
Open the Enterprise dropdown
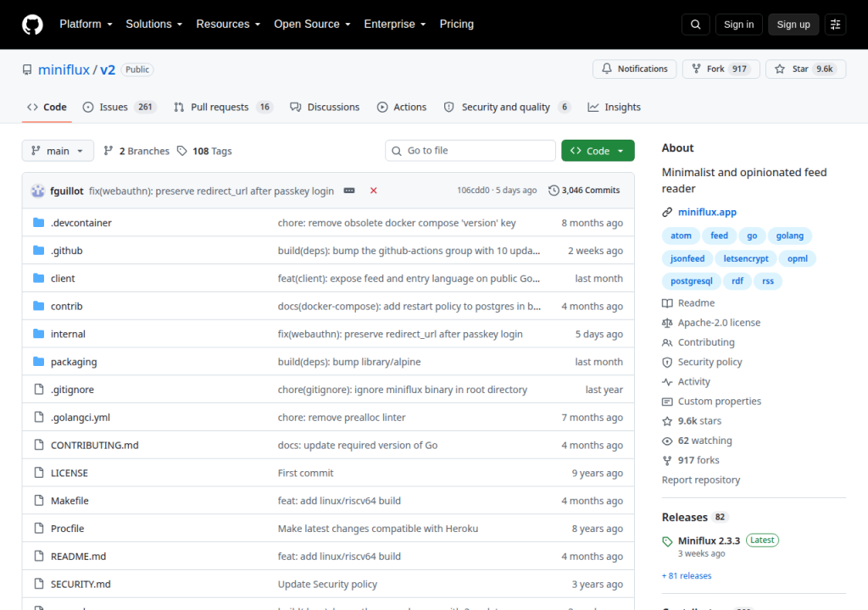tap(395, 25)
